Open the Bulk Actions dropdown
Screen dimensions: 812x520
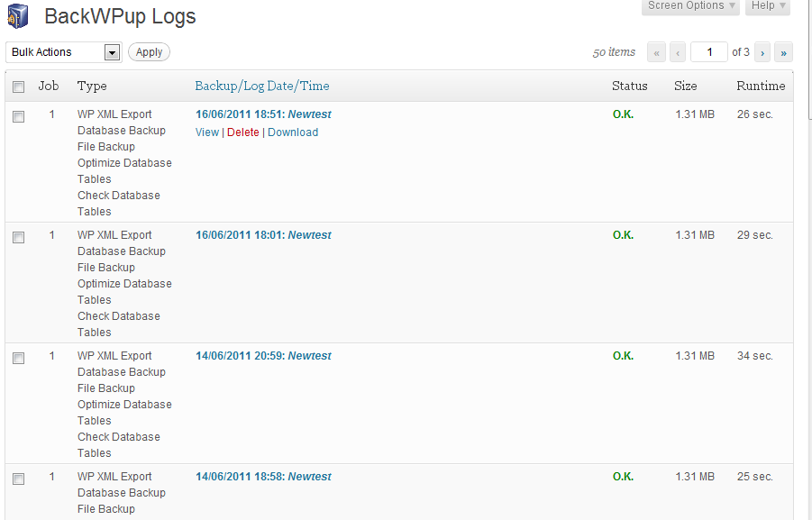click(x=63, y=52)
